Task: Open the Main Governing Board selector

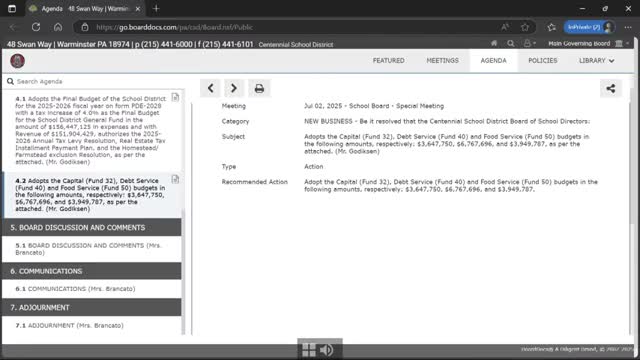Action: tap(589, 43)
